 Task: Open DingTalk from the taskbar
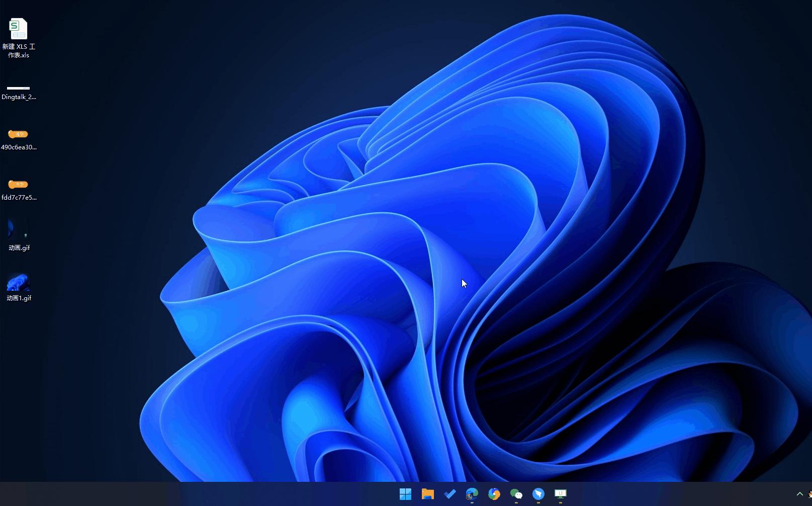[x=538, y=494]
